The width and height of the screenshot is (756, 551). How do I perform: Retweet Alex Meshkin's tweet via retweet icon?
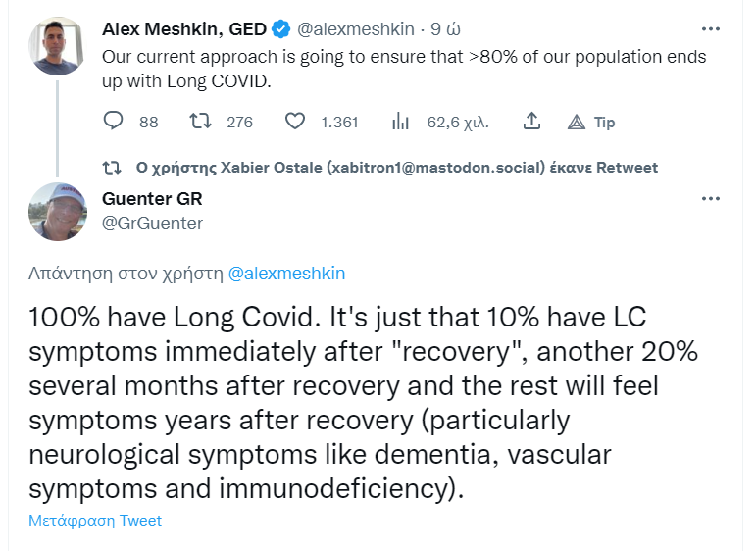tap(200, 122)
